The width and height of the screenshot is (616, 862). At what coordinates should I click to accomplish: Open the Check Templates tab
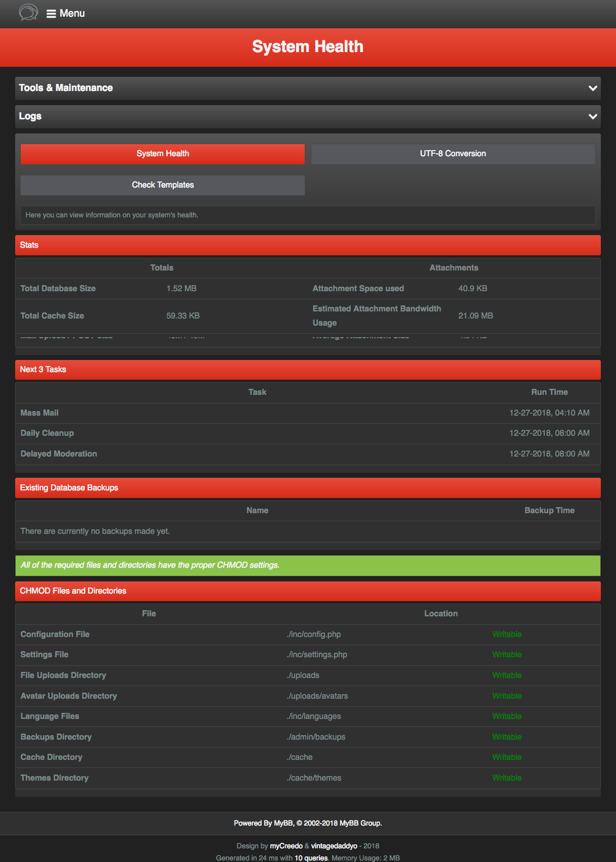pyautogui.click(x=163, y=185)
